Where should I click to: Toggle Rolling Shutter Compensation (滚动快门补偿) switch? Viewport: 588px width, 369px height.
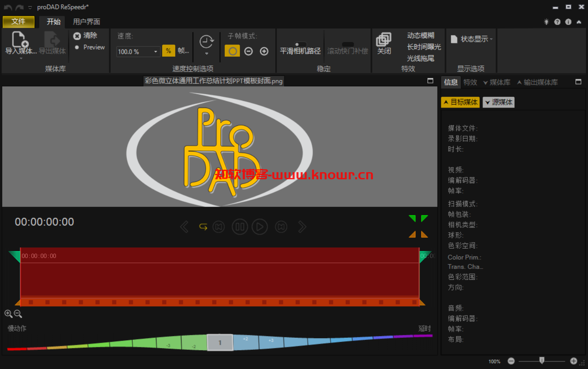[x=348, y=44]
